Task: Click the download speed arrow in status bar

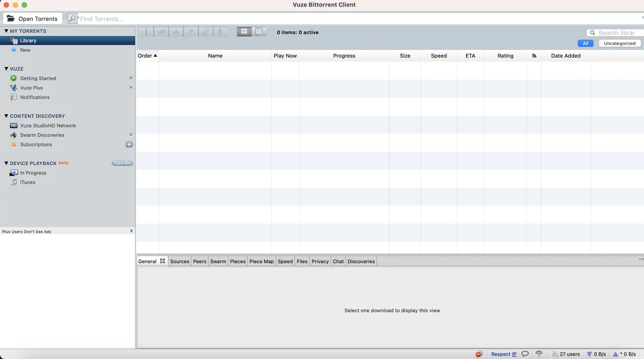Action: tap(589, 354)
